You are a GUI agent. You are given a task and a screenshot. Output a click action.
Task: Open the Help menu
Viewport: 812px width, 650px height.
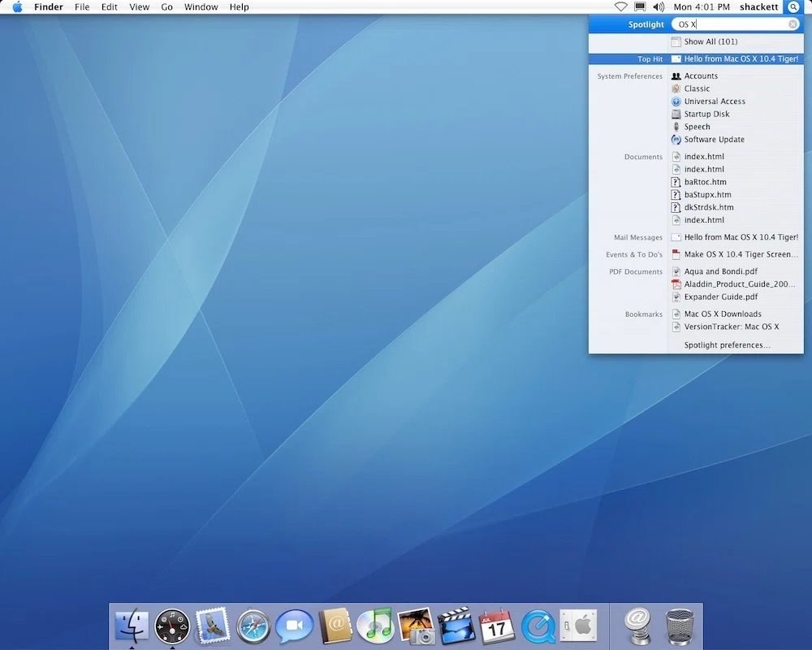(240, 6)
